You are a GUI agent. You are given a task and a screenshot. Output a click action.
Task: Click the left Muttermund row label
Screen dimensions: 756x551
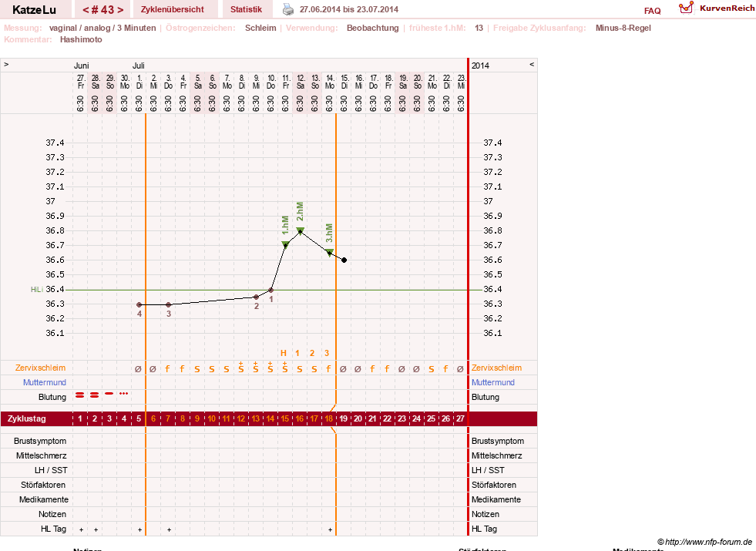point(45,382)
